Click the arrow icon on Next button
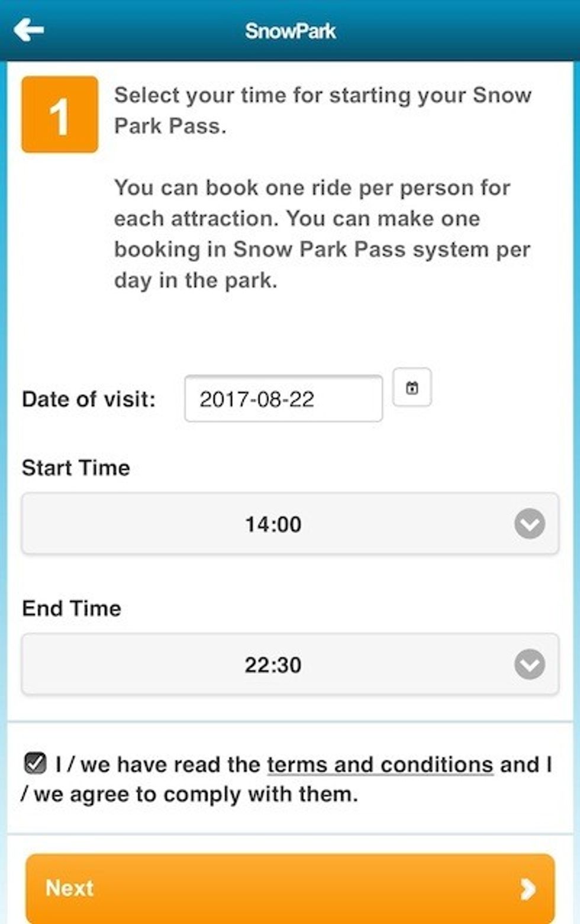The height and width of the screenshot is (924, 580). point(527,888)
